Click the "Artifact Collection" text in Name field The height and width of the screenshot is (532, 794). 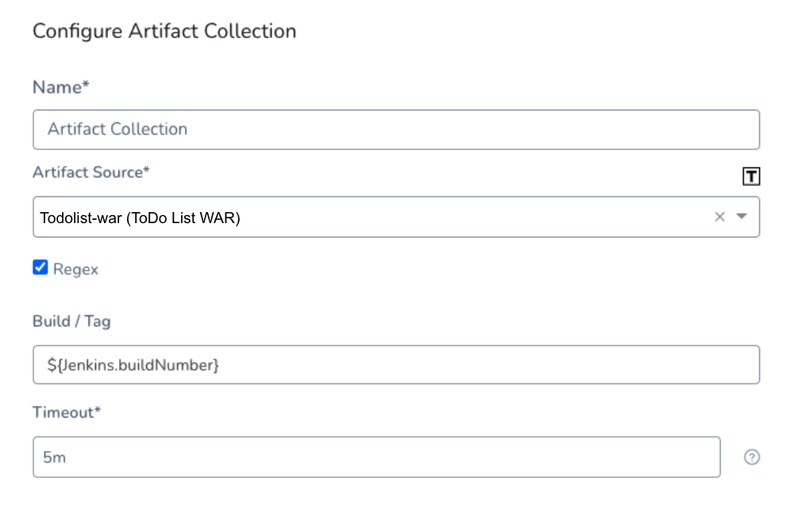coord(118,129)
